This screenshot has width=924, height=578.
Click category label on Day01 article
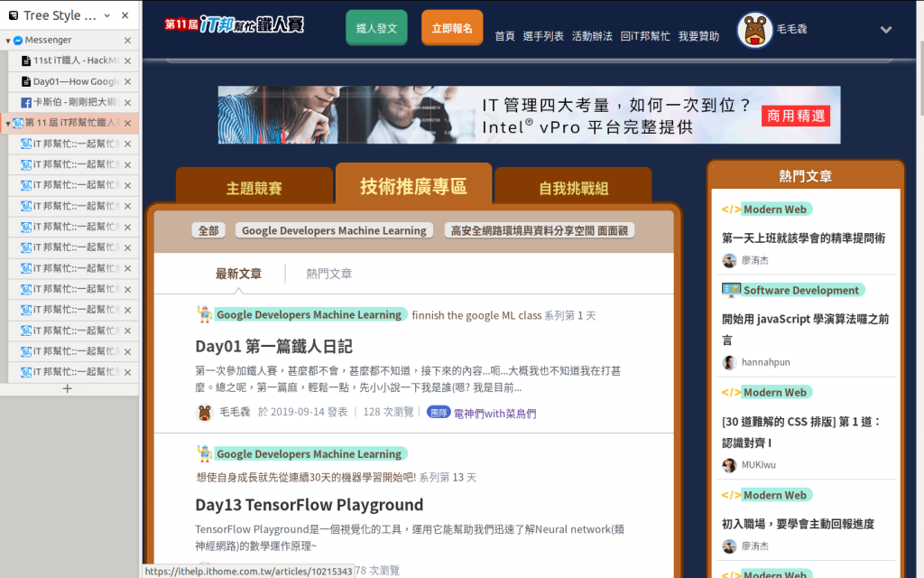tap(310, 315)
